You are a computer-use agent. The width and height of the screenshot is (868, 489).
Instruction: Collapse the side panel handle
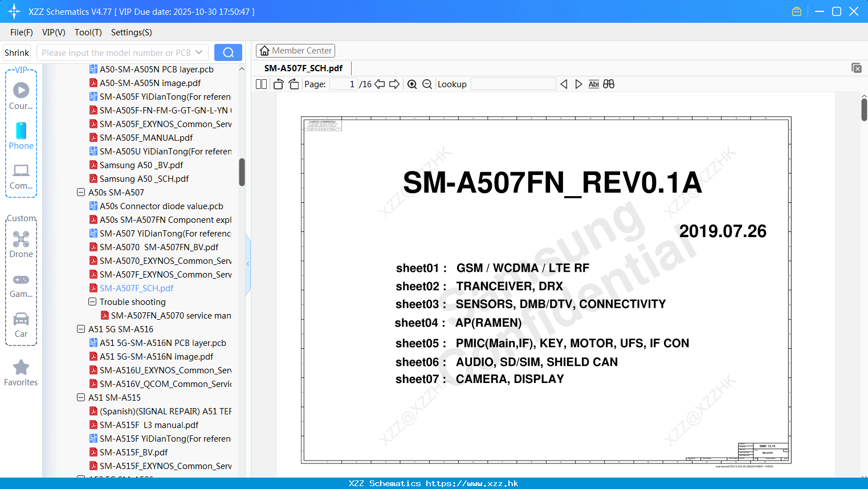pos(248,264)
